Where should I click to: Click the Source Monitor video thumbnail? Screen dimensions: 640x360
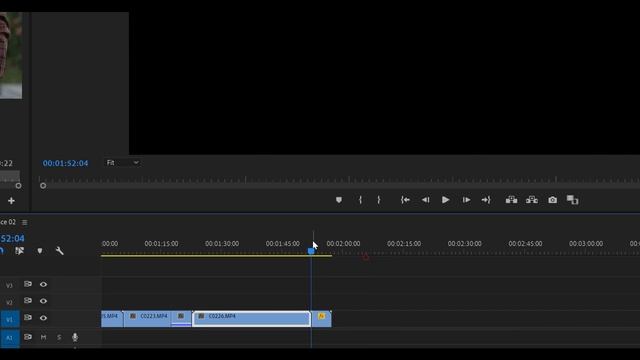[11, 55]
